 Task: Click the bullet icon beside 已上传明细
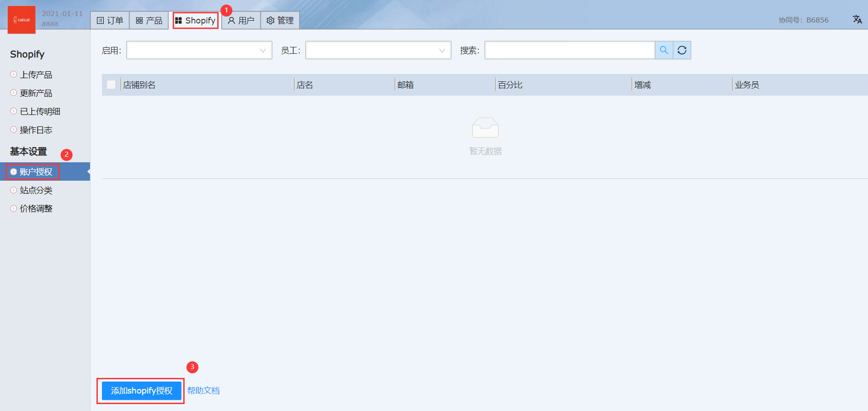point(14,111)
